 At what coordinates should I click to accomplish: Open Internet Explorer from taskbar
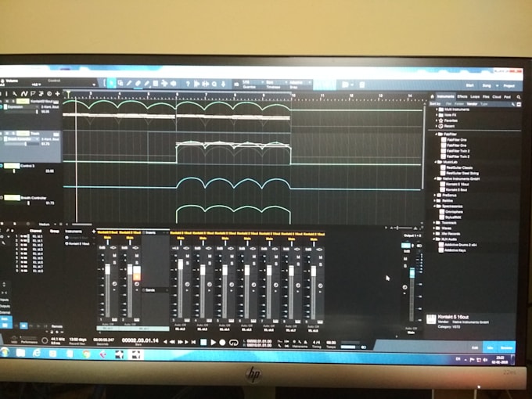coord(37,353)
